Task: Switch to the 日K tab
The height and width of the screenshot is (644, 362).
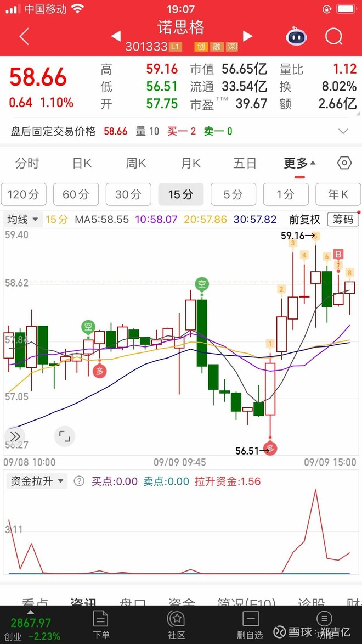Action: (82, 163)
